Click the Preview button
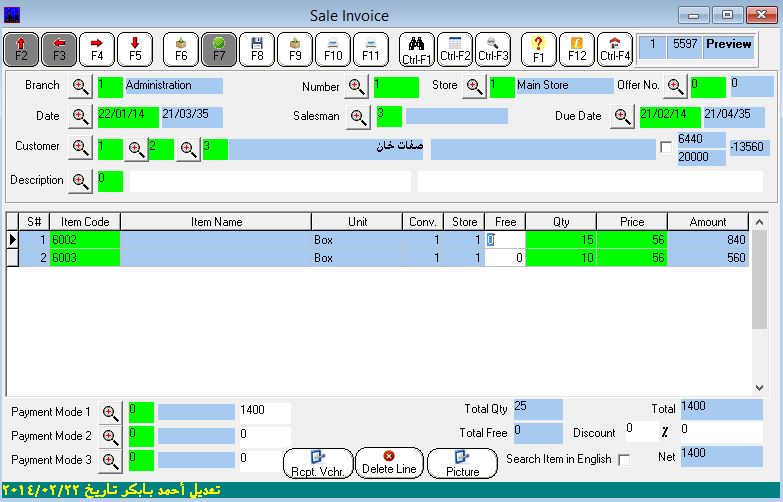The width and height of the screenshot is (783, 502). [728, 45]
